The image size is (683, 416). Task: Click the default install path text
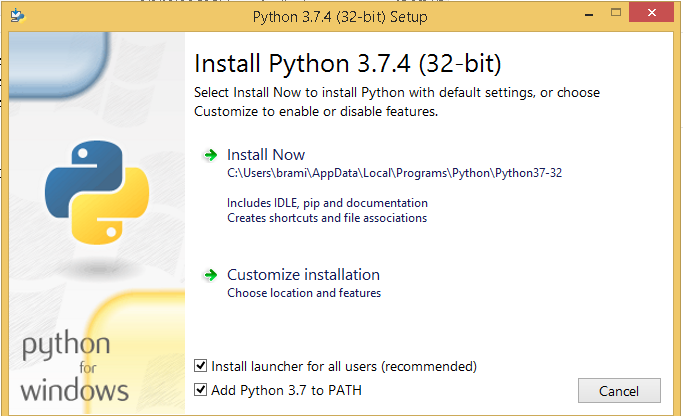[394, 173]
